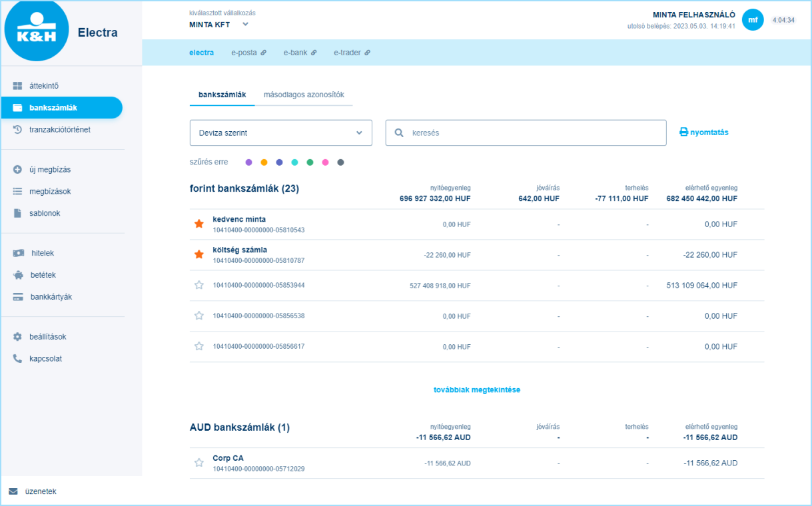Expand the Deviza szerint dropdown
This screenshot has width=812, height=506.
280,133
